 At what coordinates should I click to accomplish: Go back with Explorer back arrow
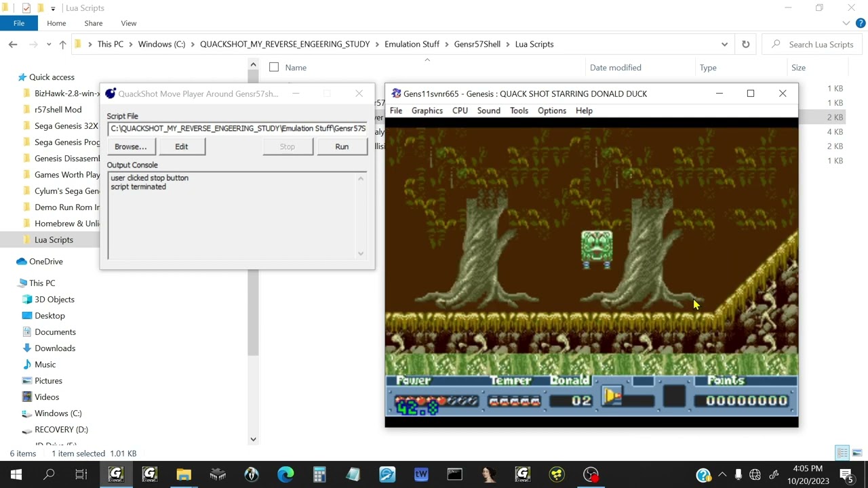coord(13,44)
